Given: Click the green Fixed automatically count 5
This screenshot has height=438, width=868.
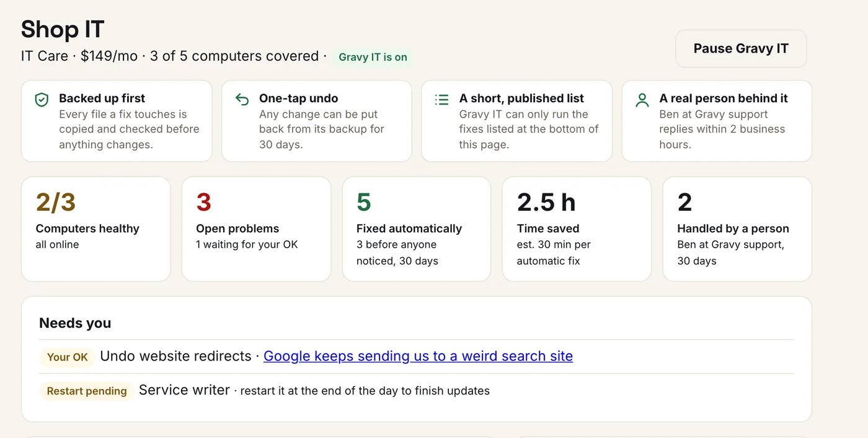Looking at the screenshot, I should (x=364, y=202).
